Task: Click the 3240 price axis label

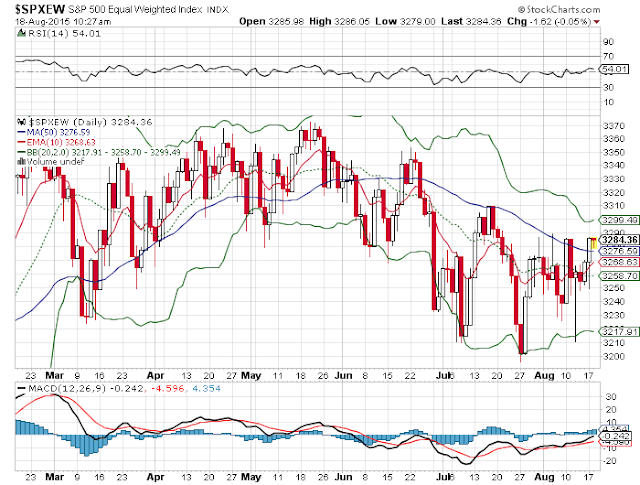Action: (x=613, y=302)
